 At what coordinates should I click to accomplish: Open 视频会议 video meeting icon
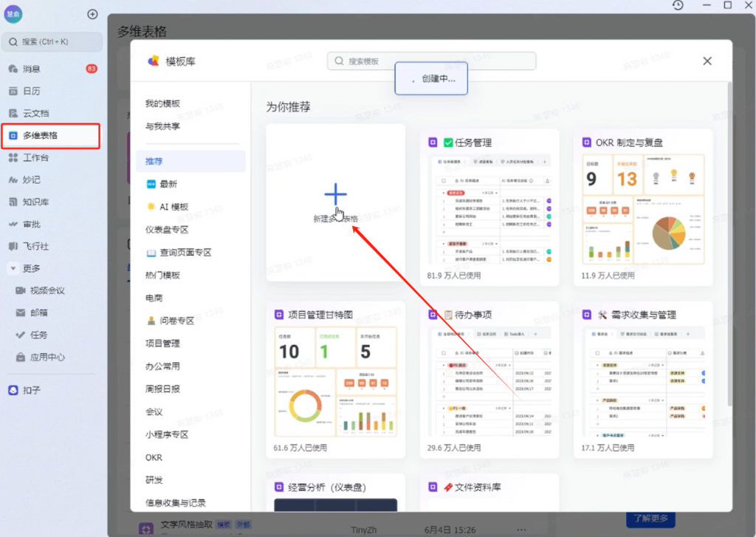20,290
